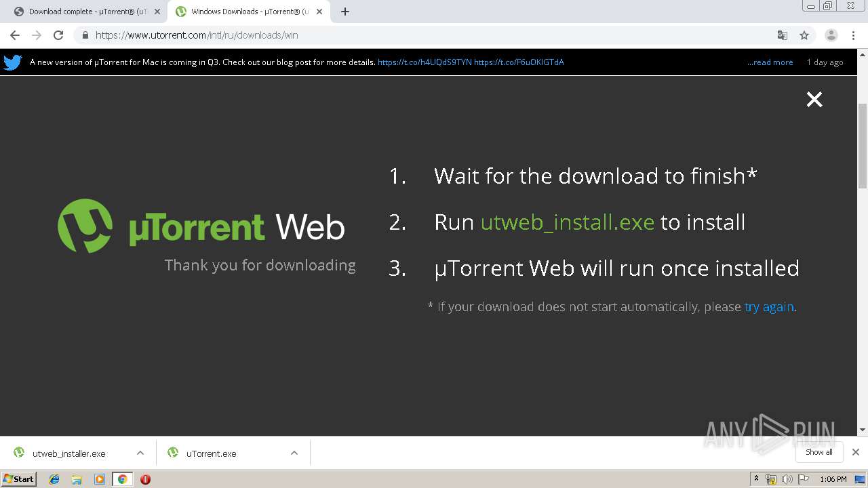Switch to Download complete tab
The width and height of the screenshot is (868, 488).
(85, 12)
